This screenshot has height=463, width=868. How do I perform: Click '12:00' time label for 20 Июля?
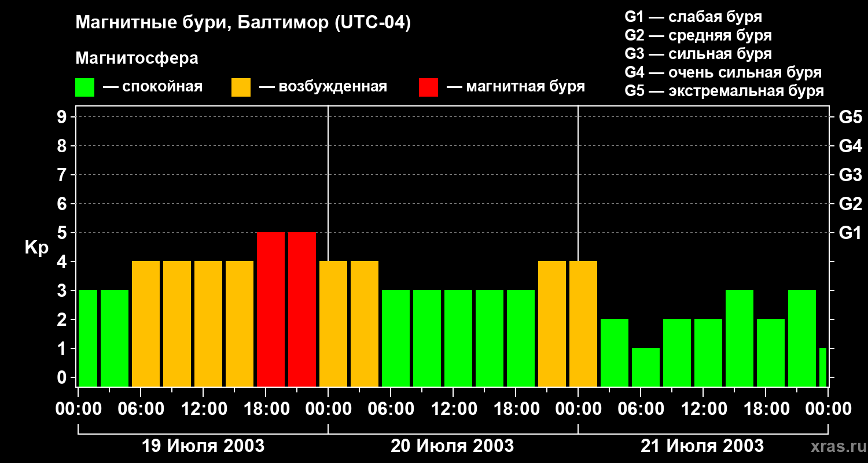point(453,409)
